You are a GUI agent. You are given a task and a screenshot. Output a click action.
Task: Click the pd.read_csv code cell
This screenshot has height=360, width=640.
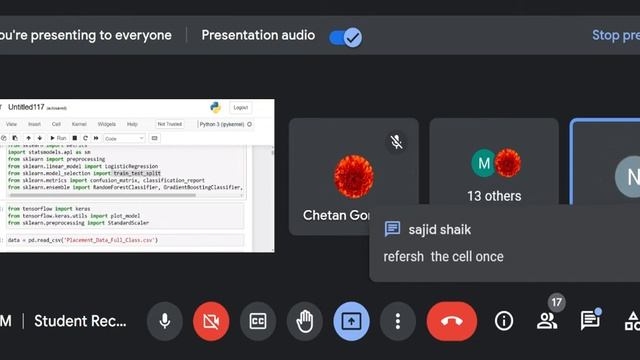(125, 240)
